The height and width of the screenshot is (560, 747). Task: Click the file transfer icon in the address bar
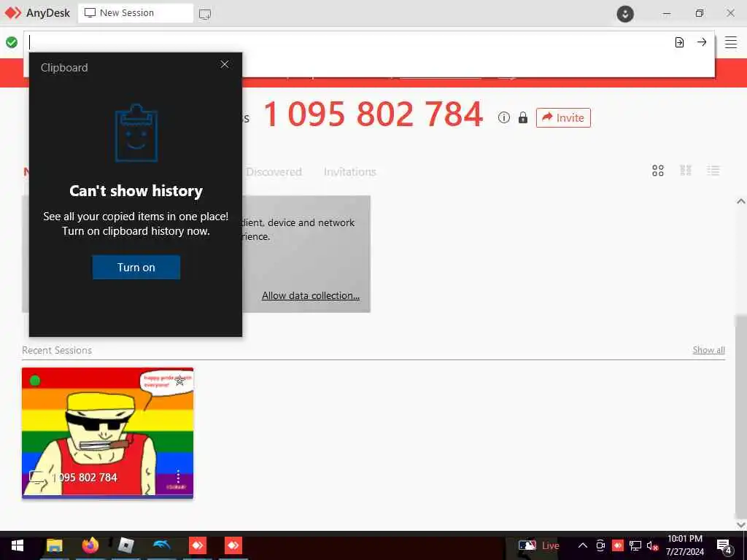click(x=679, y=42)
